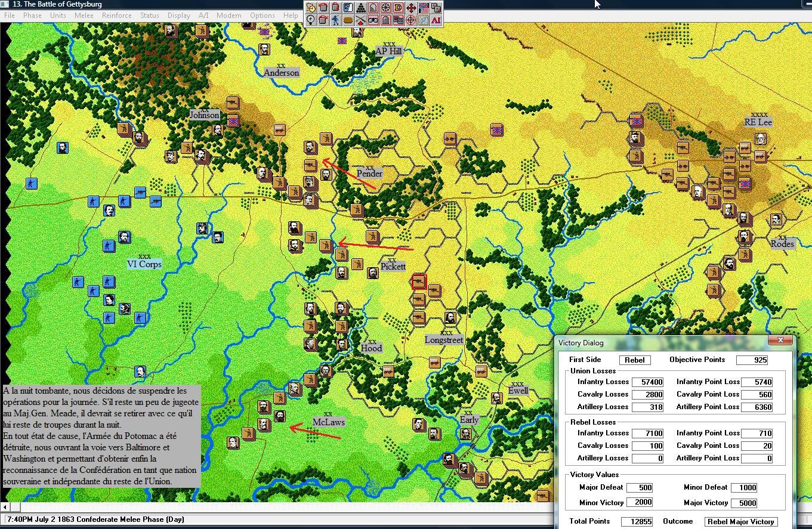
Task: Open the Display menu
Action: (179, 16)
